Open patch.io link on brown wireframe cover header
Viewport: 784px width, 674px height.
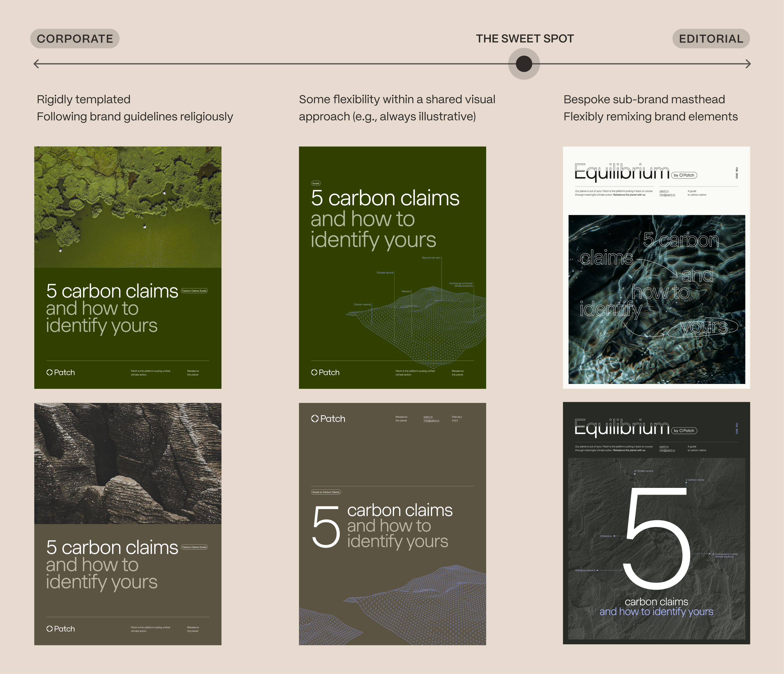coord(428,417)
